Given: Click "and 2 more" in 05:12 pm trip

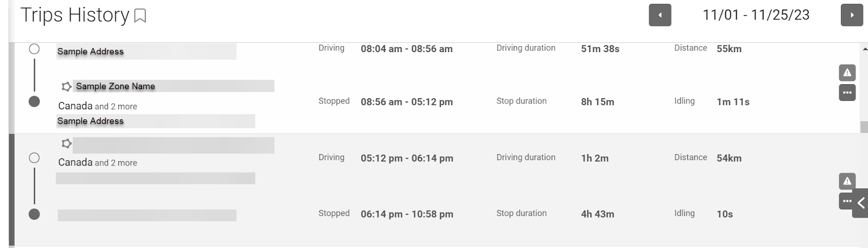Looking at the screenshot, I should pyautogui.click(x=116, y=163).
